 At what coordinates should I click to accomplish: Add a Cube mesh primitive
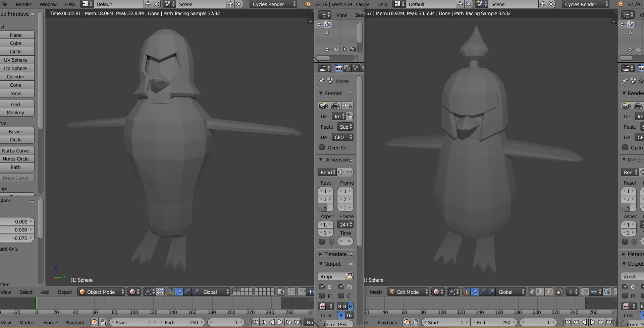16,43
